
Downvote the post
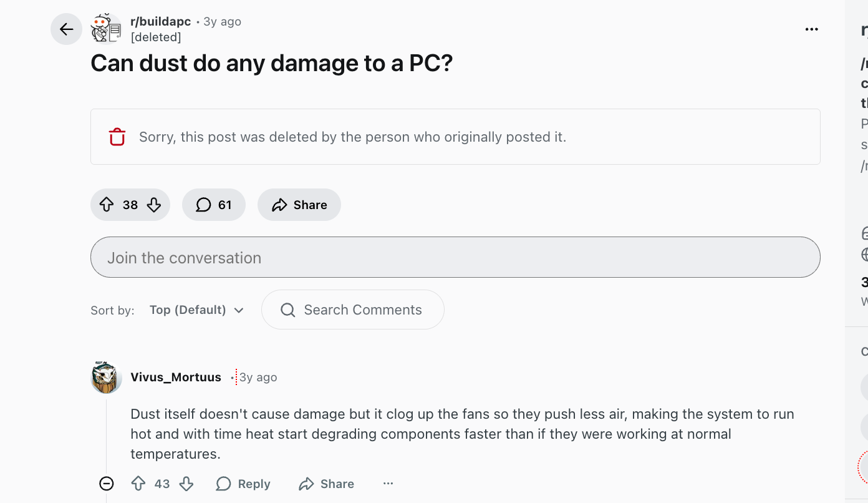(153, 205)
